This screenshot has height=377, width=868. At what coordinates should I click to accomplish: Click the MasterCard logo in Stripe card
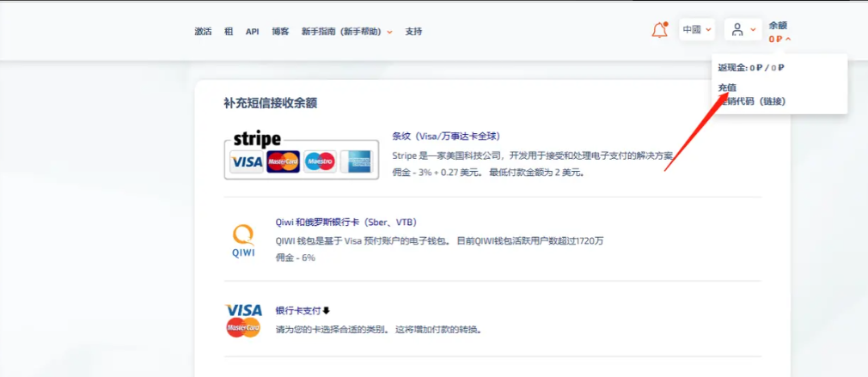point(283,161)
